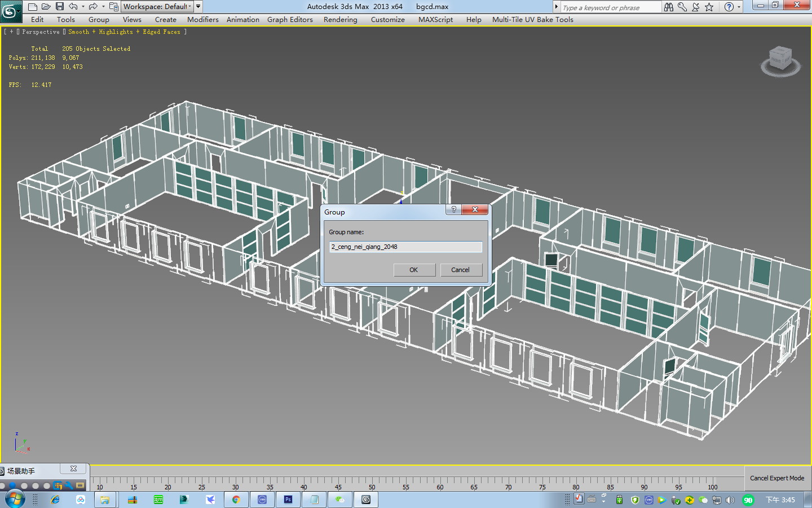Viewport: 812px width, 508px height.
Task: Click the Subscription Center key icon
Action: 682,7
